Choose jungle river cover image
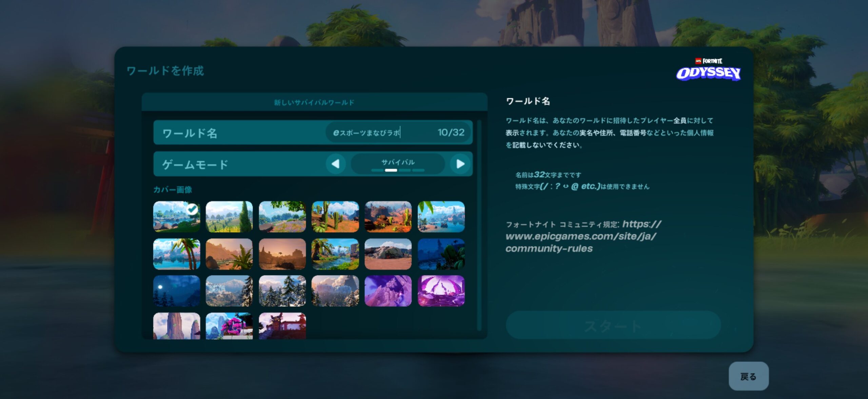Viewport: 868px width, 399px height. [335, 254]
